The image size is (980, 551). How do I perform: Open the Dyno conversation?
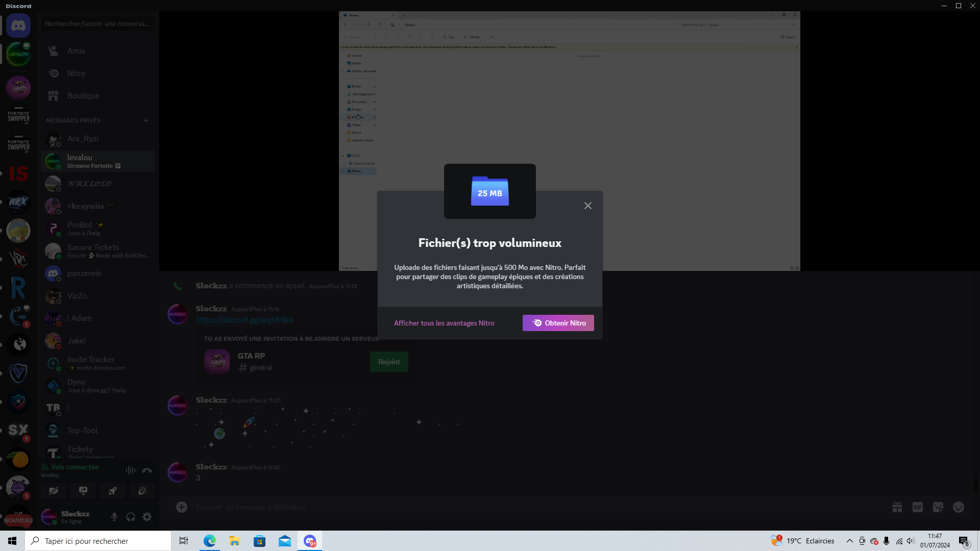[98, 386]
